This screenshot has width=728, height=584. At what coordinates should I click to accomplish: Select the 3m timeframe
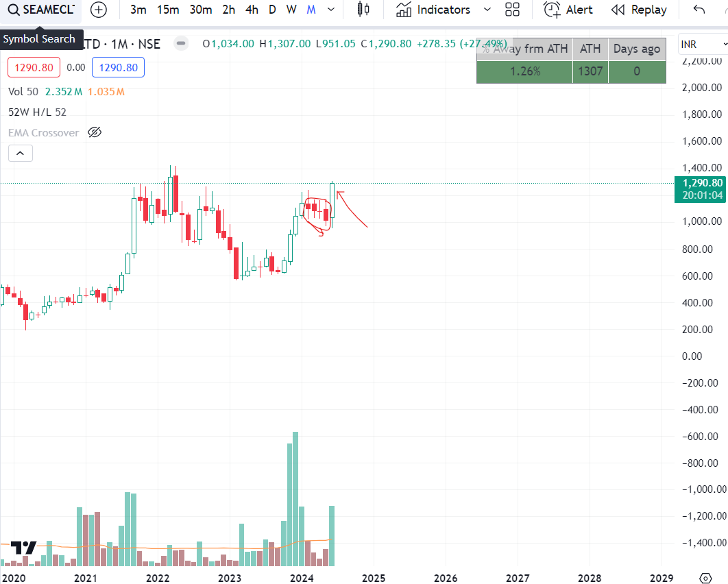pyautogui.click(x=138, y=10)
